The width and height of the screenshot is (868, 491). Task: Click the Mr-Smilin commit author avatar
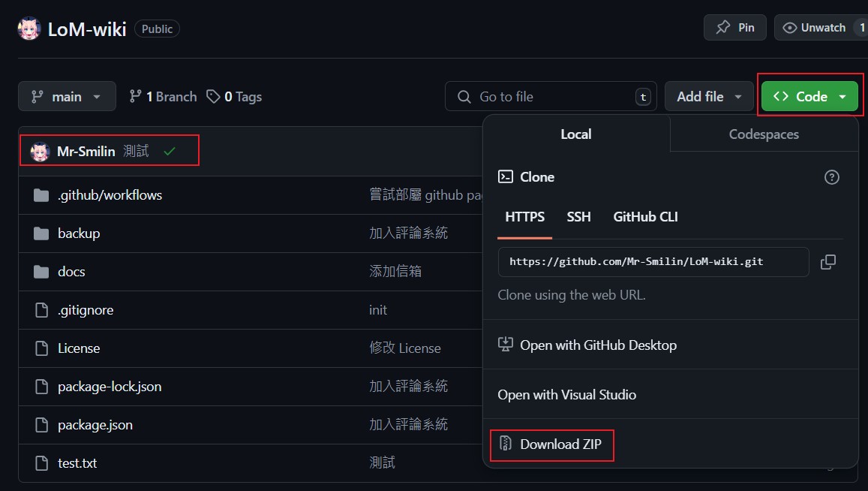click(40, 152)
